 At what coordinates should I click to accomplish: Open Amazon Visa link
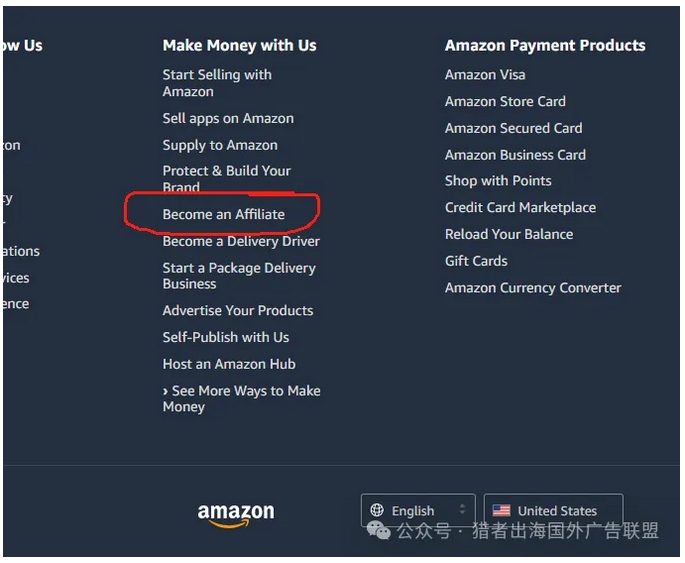485,75
